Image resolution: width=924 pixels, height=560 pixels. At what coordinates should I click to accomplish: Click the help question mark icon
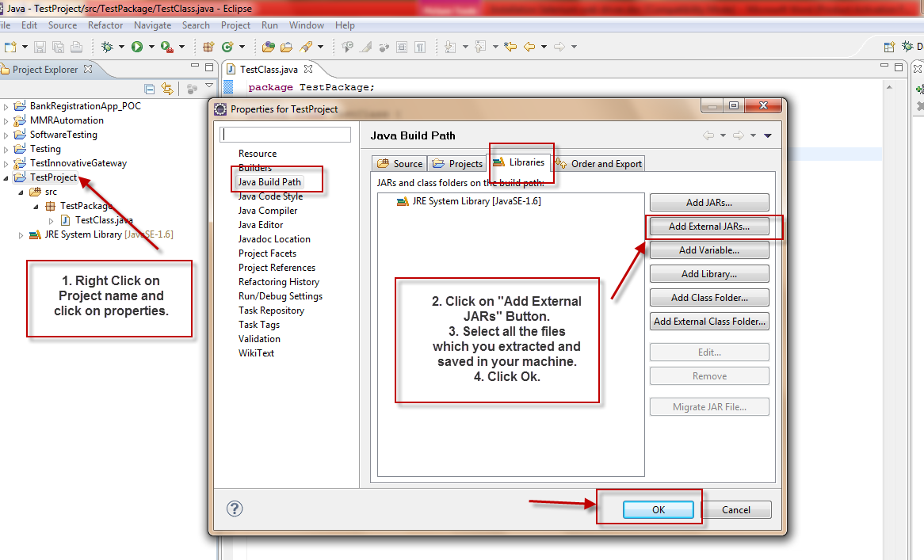[235, 509]
